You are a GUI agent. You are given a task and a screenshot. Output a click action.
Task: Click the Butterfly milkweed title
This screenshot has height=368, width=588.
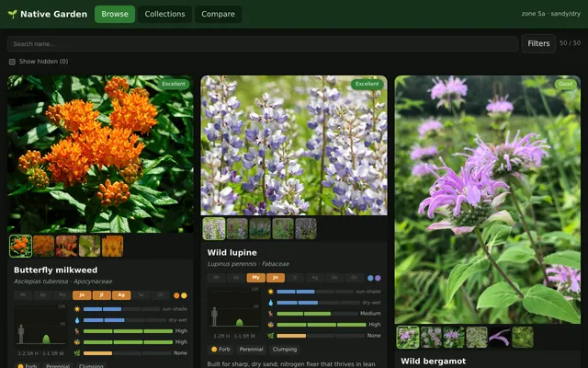click(x=55, y=270)
